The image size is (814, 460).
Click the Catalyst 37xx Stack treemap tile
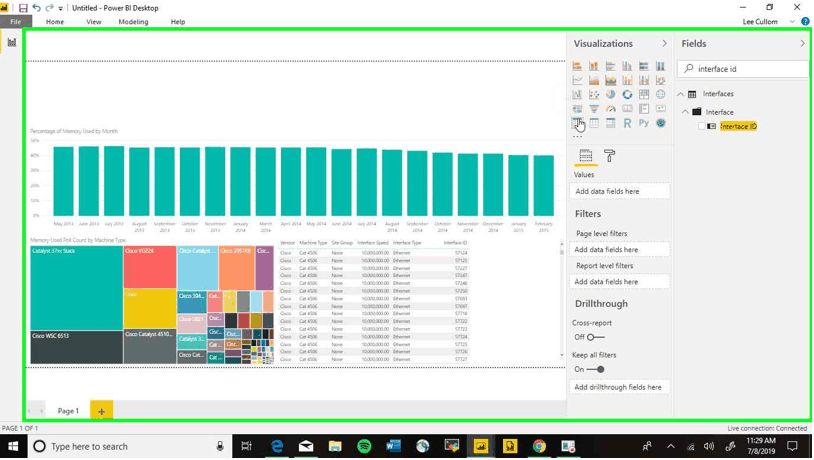[x=76, y=288]
